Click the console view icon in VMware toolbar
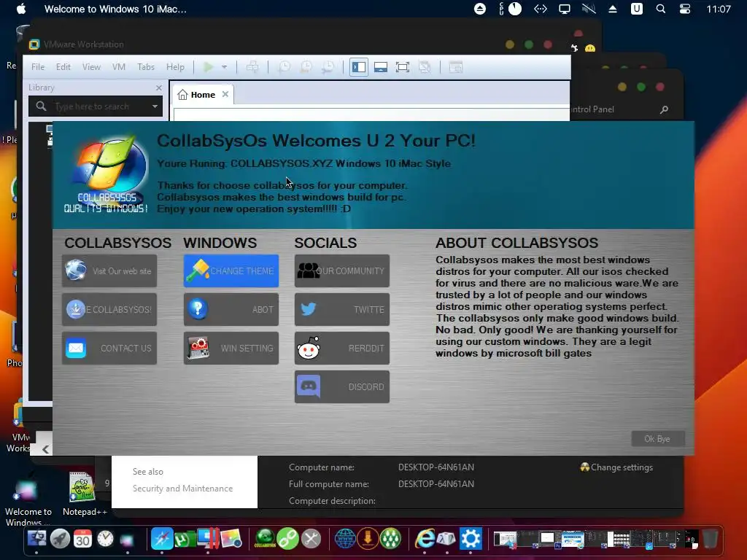 coord(456,67)
